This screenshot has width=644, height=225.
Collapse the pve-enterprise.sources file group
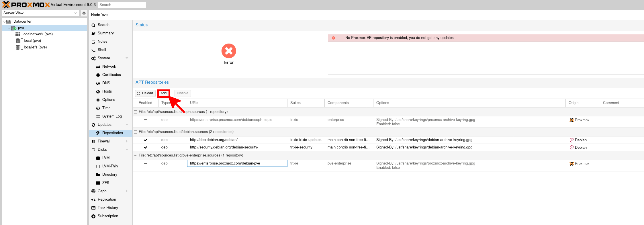tap(135, 156)
